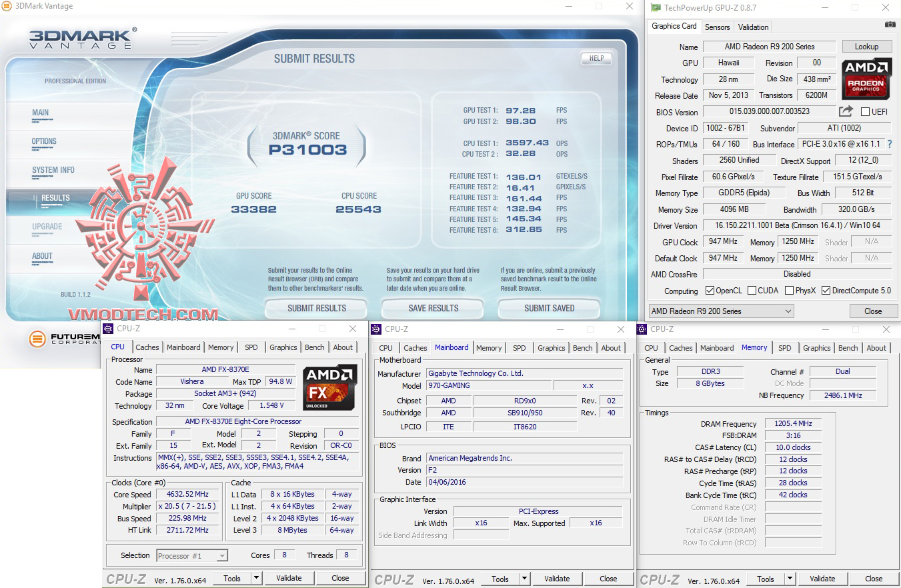Click the CPU score value 25543

359,209
